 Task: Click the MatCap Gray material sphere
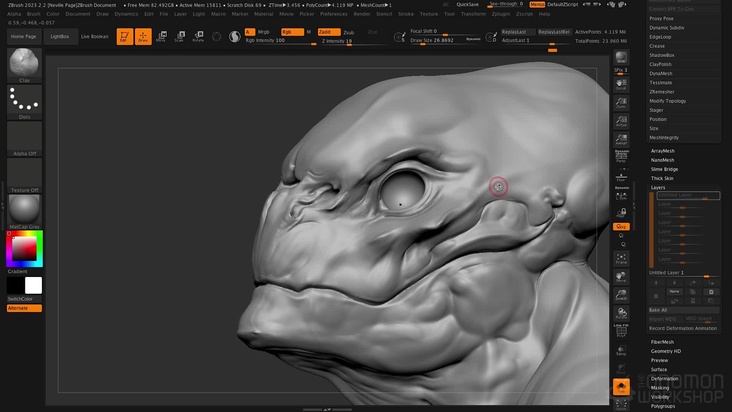pyautogui.click(x=24, y=210)
